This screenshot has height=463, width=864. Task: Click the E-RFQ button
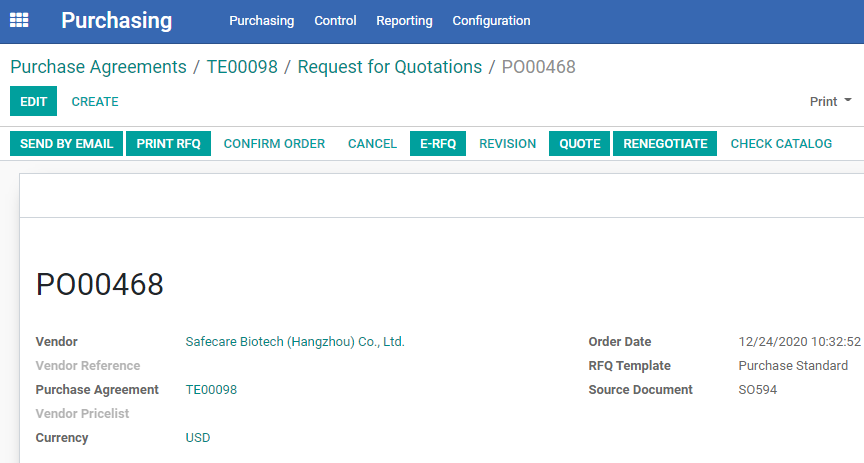coord(438,143)
